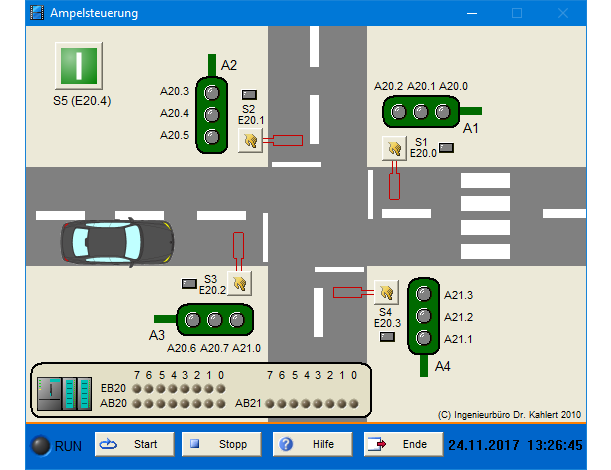
Task: Click the A3 traffic light label
Action: [157, 335]
